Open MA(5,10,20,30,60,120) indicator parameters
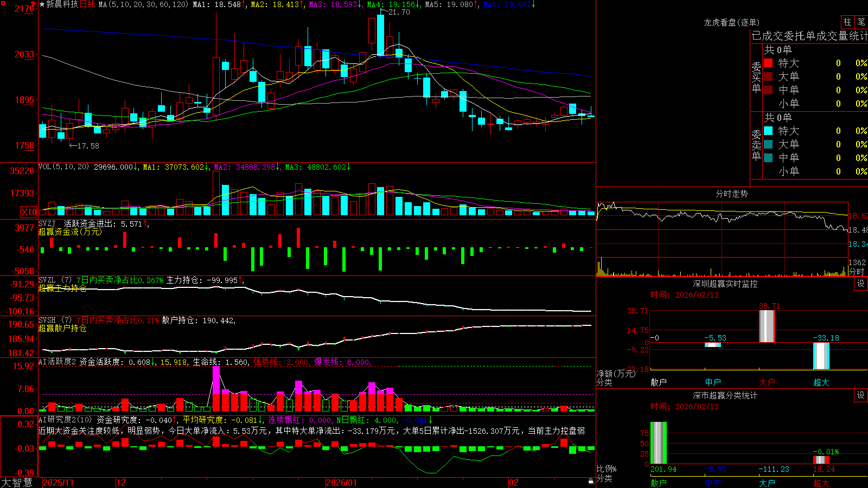 144,4
